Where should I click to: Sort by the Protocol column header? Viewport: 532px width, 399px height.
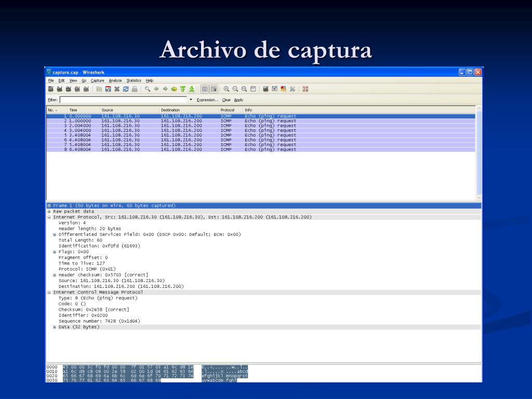(231, 110)
